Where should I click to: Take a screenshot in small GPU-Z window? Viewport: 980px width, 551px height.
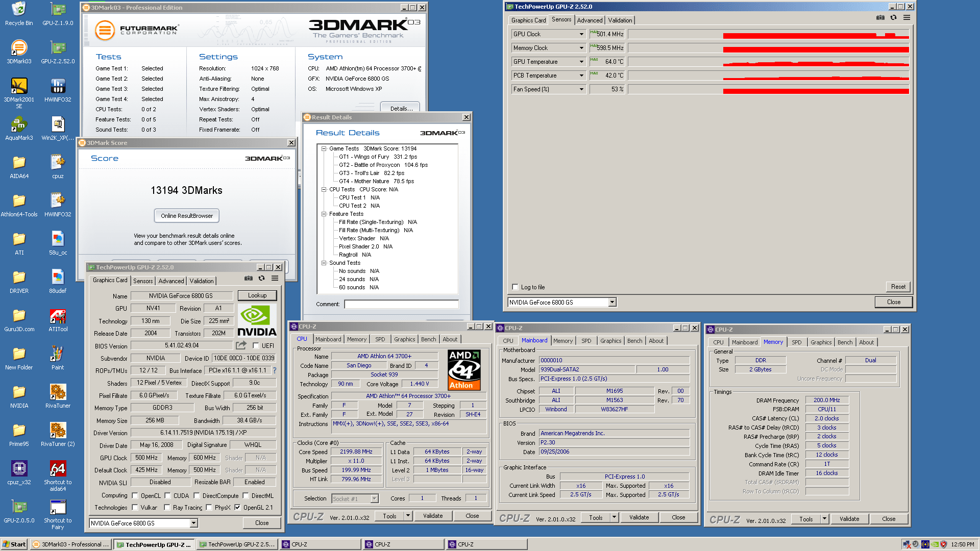point(249,279)
